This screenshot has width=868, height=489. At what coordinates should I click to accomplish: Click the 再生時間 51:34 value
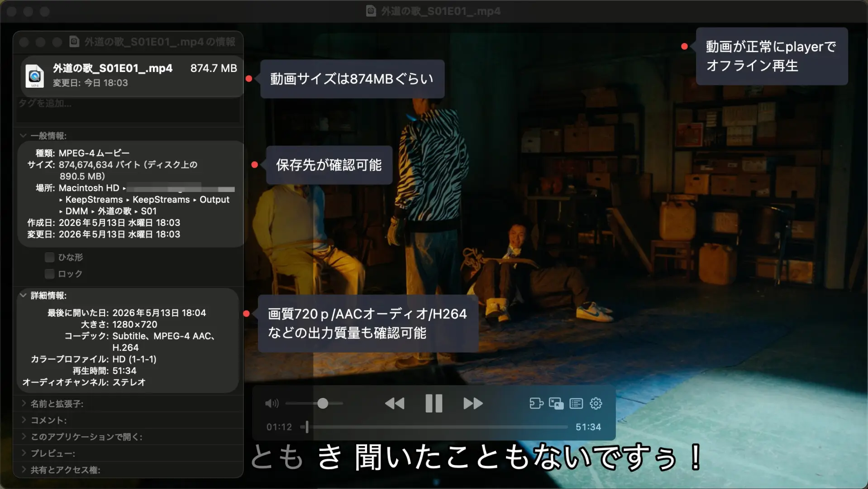point(124,370)
